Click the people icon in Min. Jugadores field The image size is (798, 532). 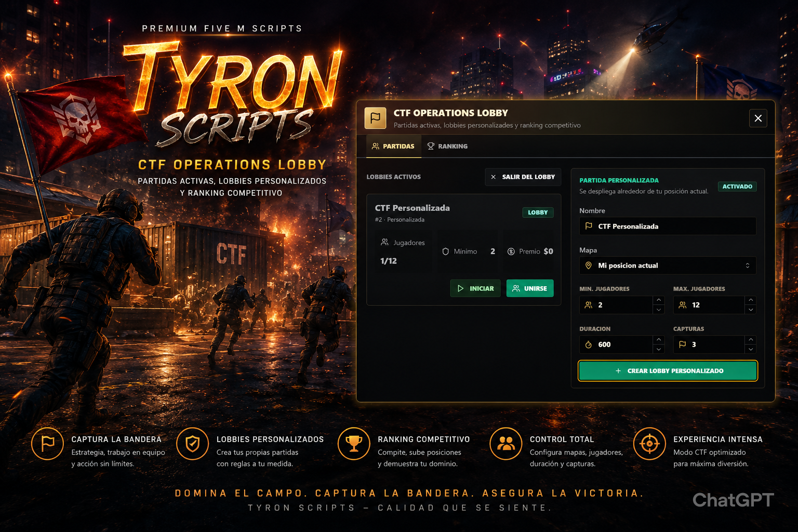(589, 305)
